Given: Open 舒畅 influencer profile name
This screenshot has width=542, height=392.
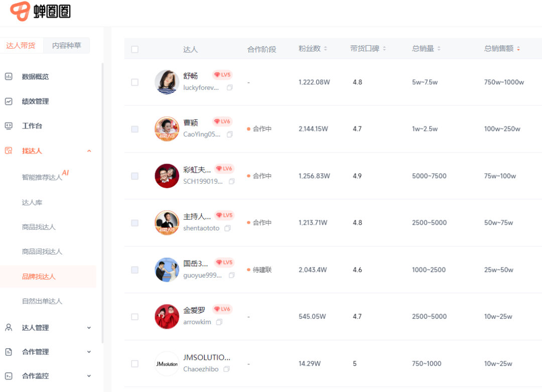Looking at the screenshot, I should tap(191, 76).
